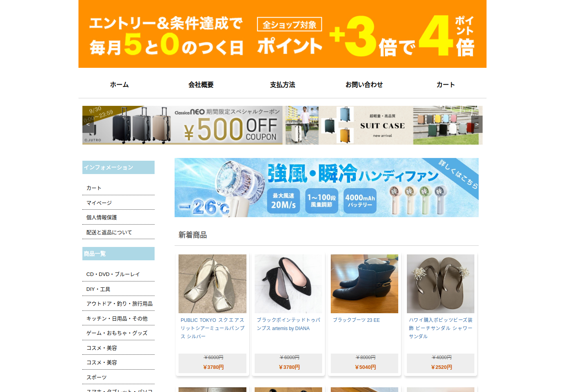This screenshot has height=392, width=565.
Task: Open the 個人情報保護 sidebar link
Action: point(102,218)
